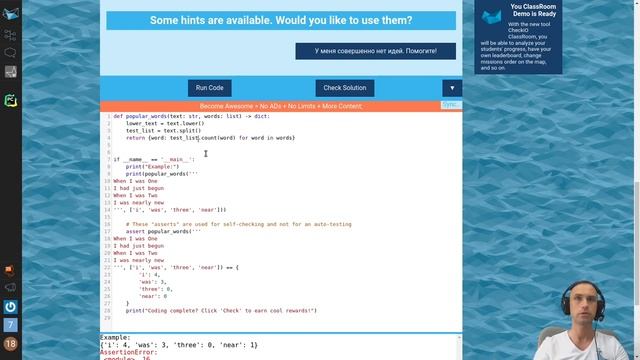This screenshot has height=360, width=640.
Task: Click the webcam video overlay
Action: tap(582, 320)
